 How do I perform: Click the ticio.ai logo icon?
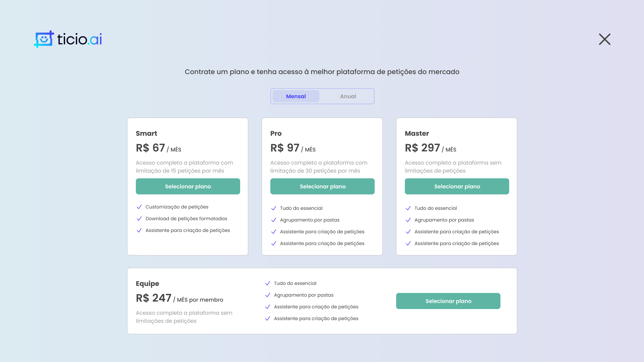(x=44, y=39)
